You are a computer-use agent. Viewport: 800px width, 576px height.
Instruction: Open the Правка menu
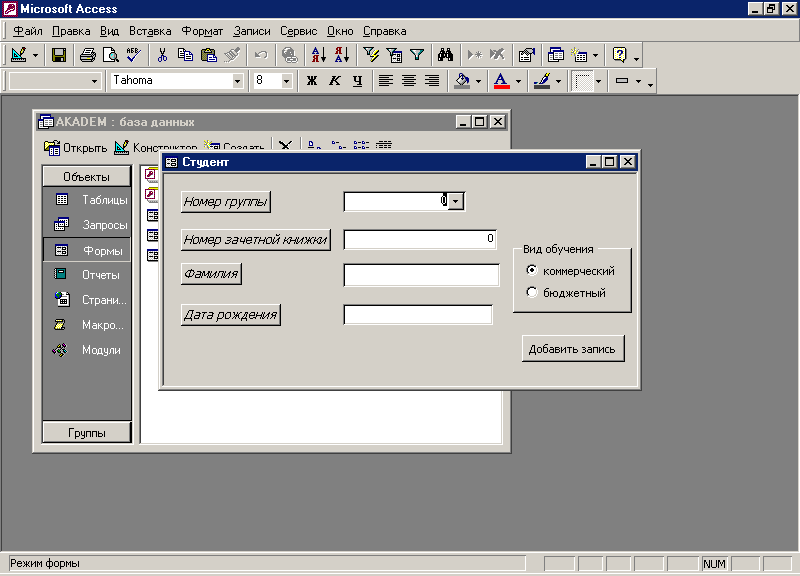coord(71,31)
